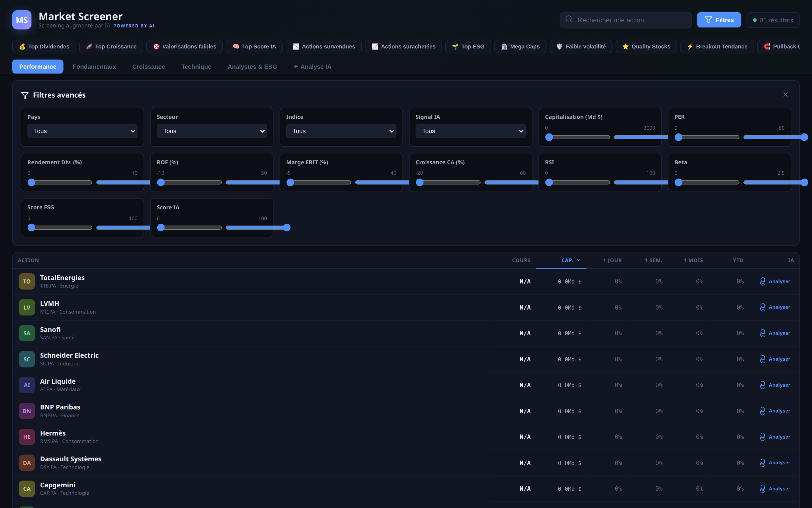
Task: Click the Score IA maximum slider handle
Action: click(287, 228)
